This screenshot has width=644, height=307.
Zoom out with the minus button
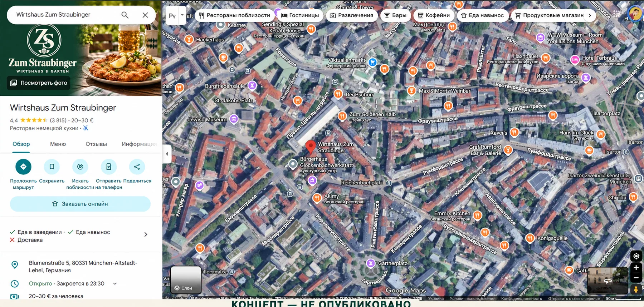636,278
